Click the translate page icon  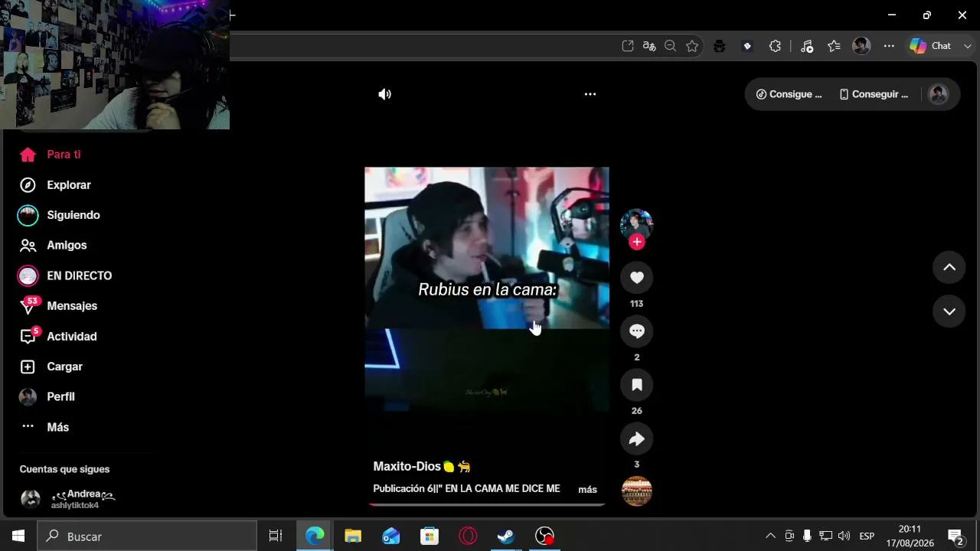pyautogui.click(x=649, y=46)
